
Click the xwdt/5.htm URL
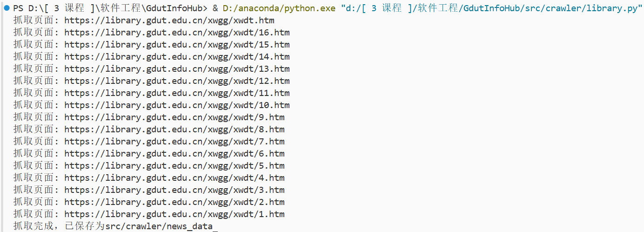click(174, 166)
